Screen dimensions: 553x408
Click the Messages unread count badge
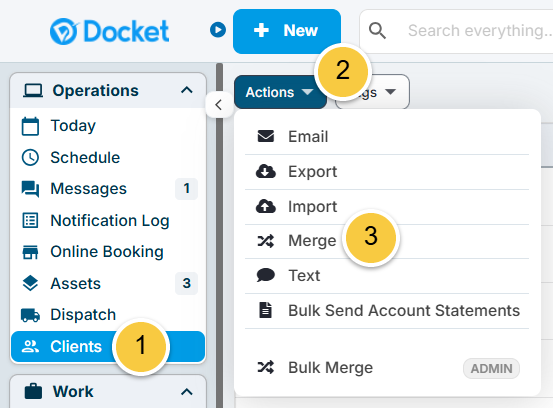[x=186, y=189]
